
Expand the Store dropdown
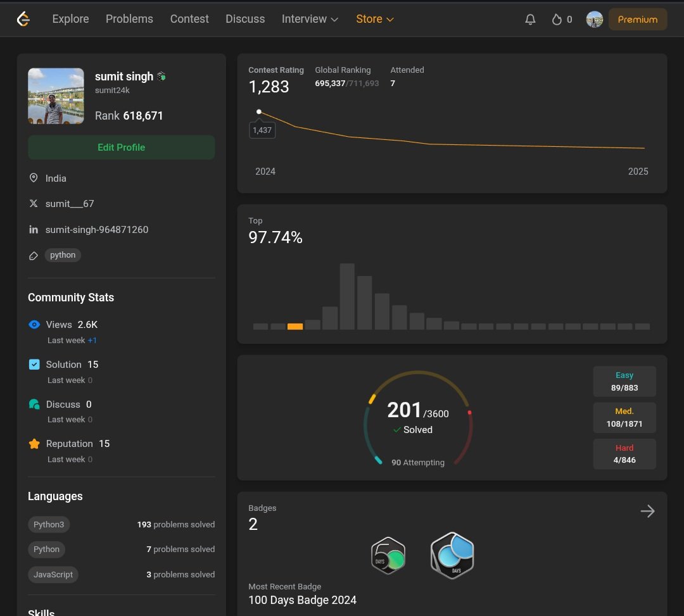(375, 19)
